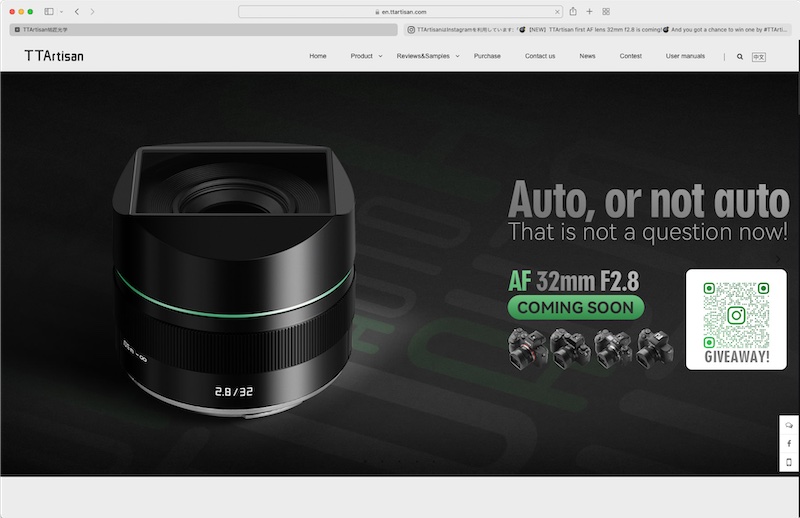Go back to the previous page

pos(77,11)
